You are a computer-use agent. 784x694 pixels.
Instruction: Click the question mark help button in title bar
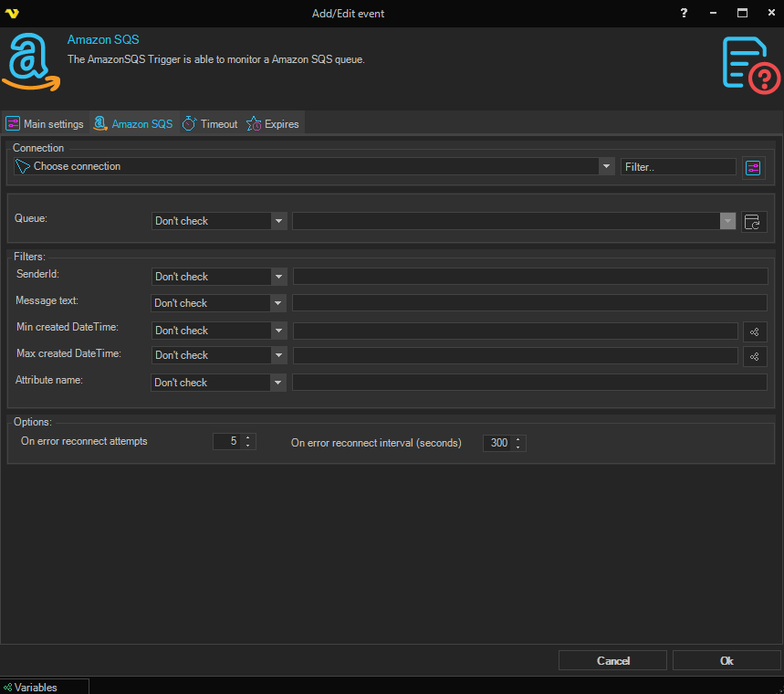coord(685,13)
